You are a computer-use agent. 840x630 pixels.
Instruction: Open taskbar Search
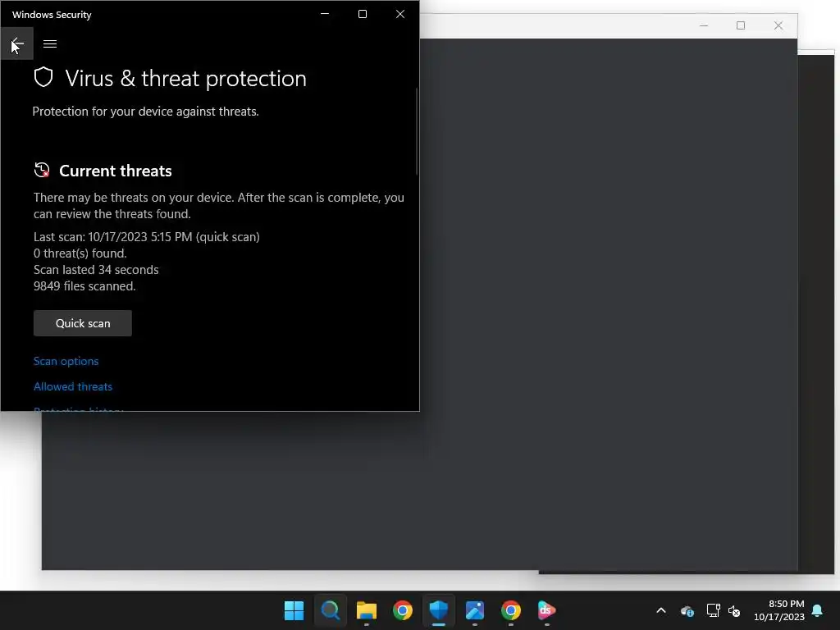coord(330,610)
